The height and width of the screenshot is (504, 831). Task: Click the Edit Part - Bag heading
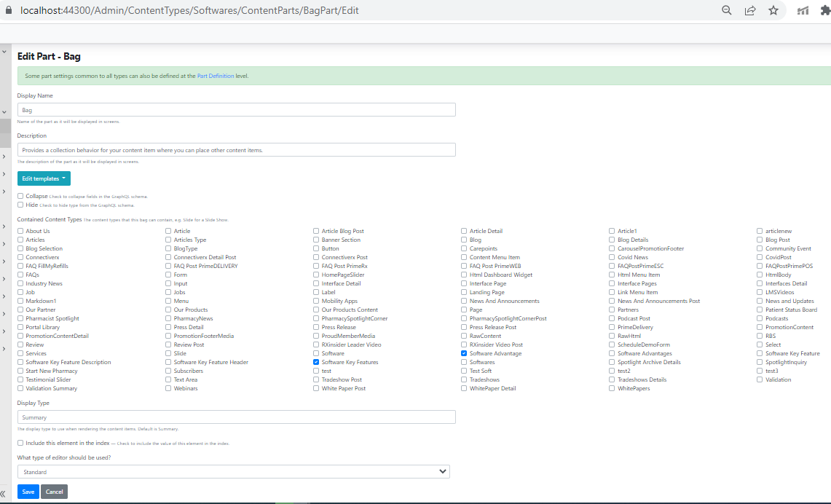pyautogui.click(x=49, y=56)
